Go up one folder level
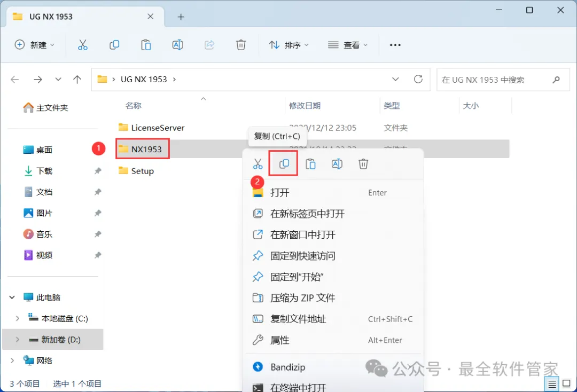Screen dimensions: 577x392 pyautogui.click(x=77, y=79)
